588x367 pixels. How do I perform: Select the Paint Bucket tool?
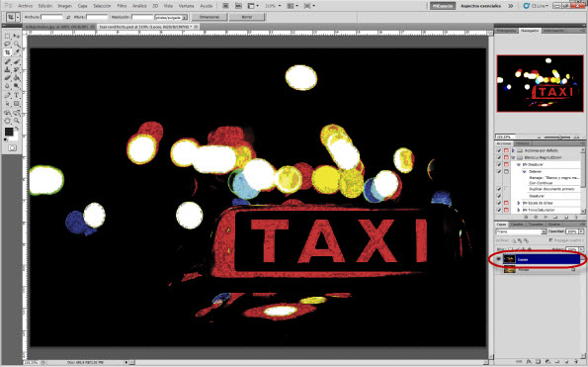pos(17,78)
